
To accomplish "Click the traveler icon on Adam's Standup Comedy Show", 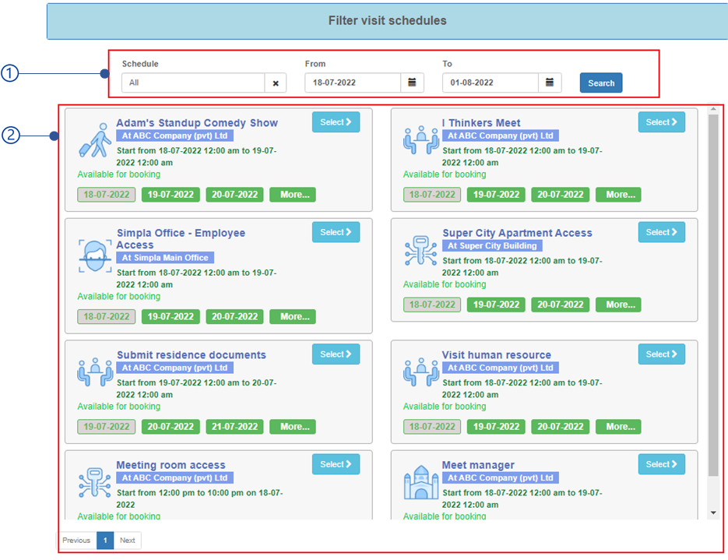I will (x=95, y=140).
